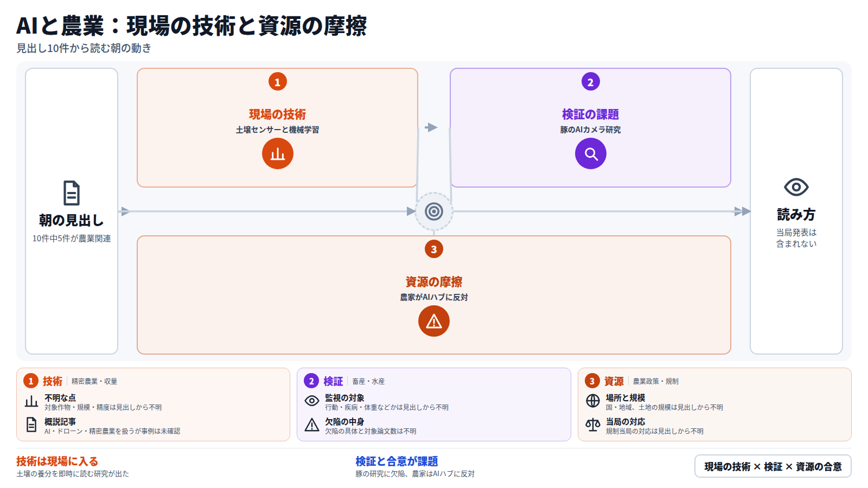Click the document icon beside 概説記事
The width and height of the screenshot is (868, 488).
click(31, 425)
